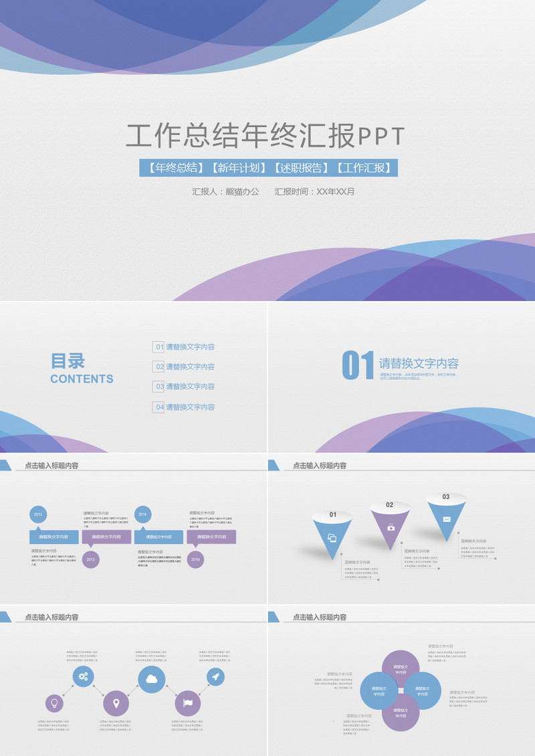Select the 2014 timeline circle
Screen dimensions: 535x756
[x=142, y=514]
